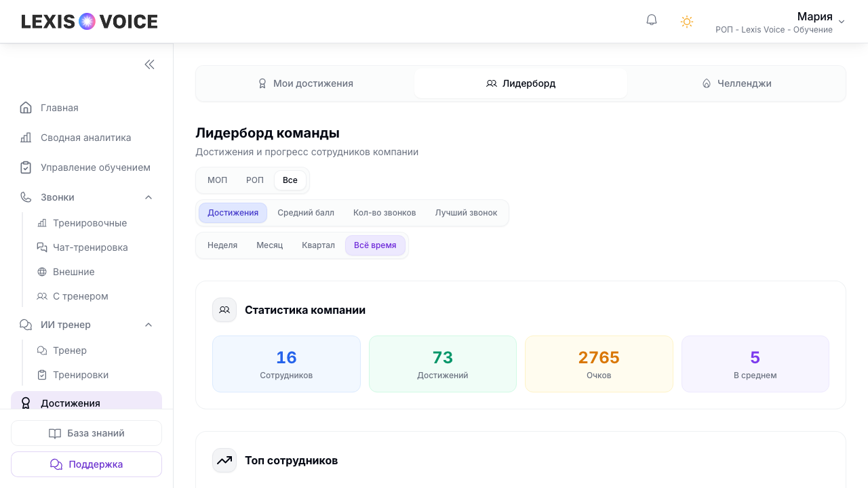Set period to Всё время

[x=375, y=245]
